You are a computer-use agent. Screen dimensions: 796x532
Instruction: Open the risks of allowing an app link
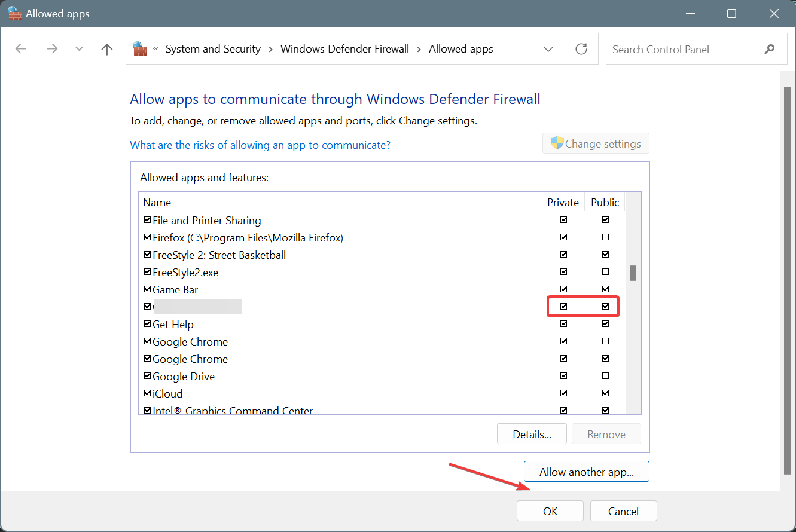pyautogui.click(x=260, y=145)
